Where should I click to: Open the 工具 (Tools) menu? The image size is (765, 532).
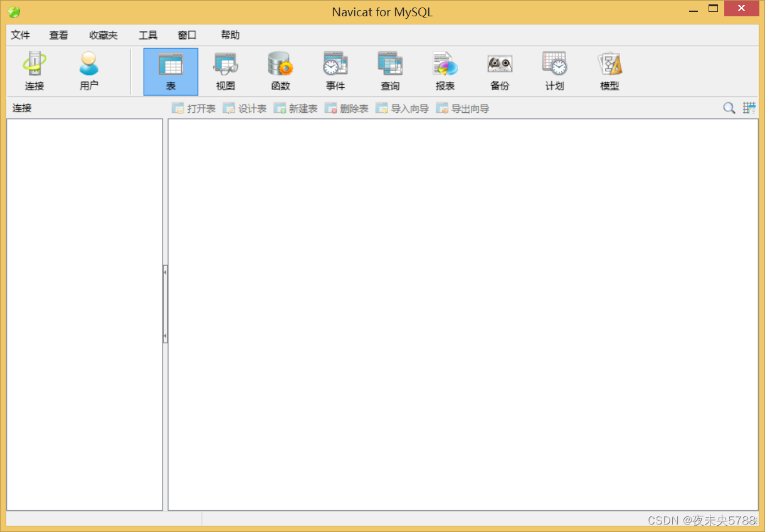click(x=148, y=35)
